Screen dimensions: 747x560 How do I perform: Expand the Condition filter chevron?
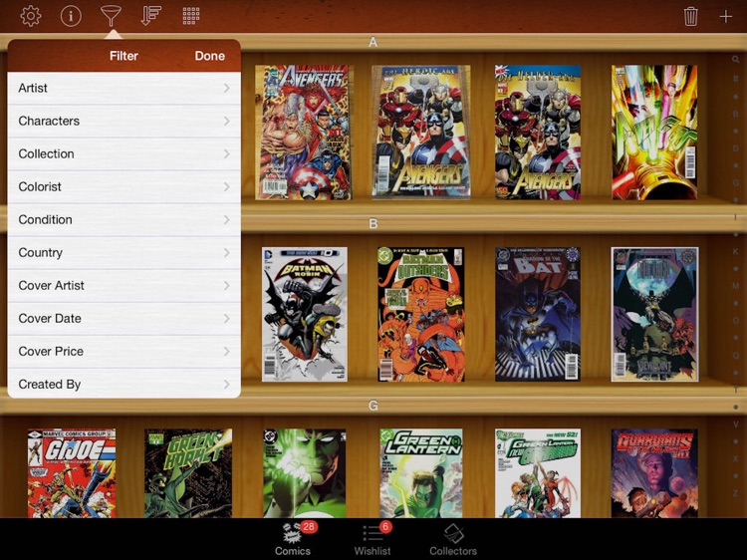pos(227,219)
